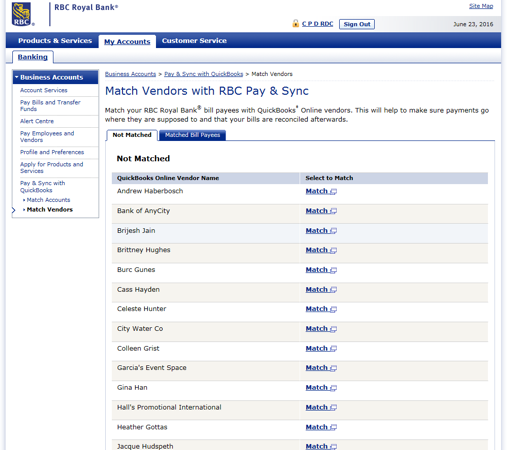Click popup icon beside Bank of AnyCity Match
This screenshot has height=450, width=507.
(333, 211)
